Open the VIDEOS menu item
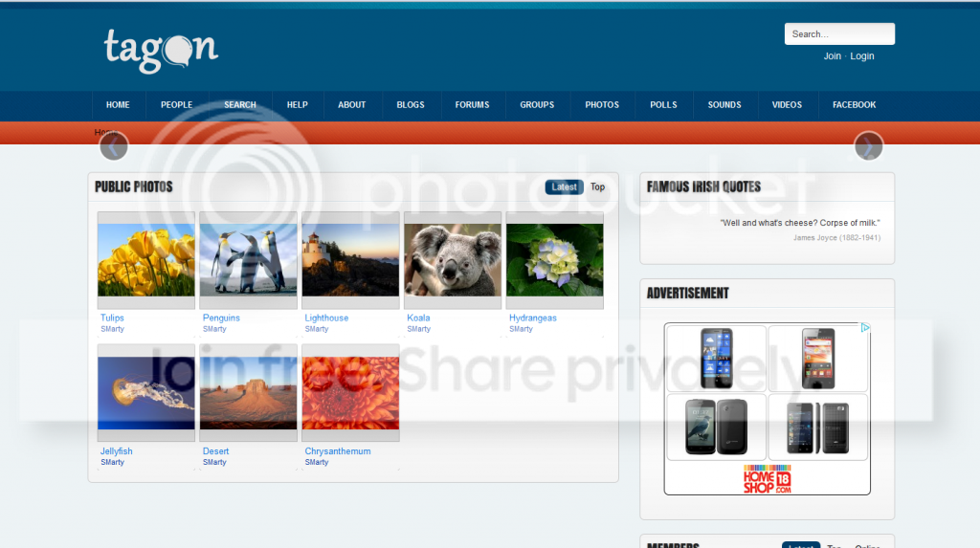Image resolution: width=980 pixels, height=548 pixels. click(x=787, y=105)
